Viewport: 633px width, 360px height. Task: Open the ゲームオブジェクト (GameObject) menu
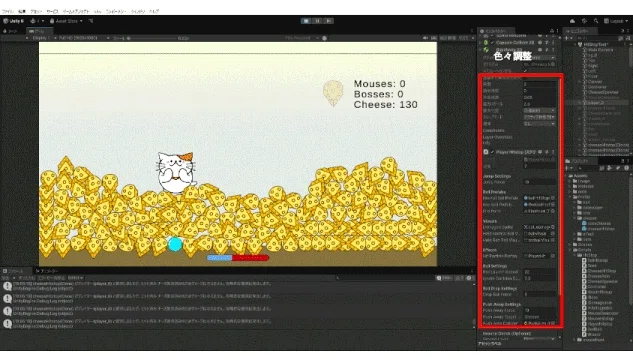[x=76, y=11]
